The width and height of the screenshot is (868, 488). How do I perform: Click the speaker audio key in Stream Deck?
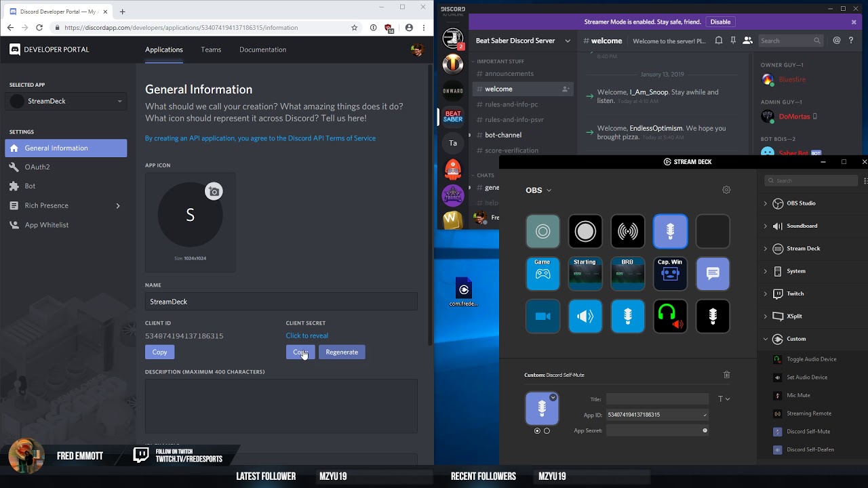coord(585,317)
